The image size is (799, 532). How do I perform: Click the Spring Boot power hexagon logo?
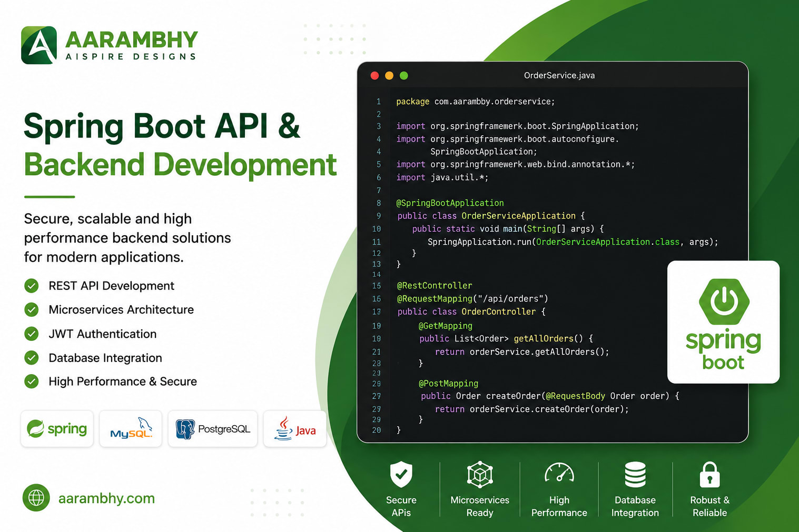[724, 302]
